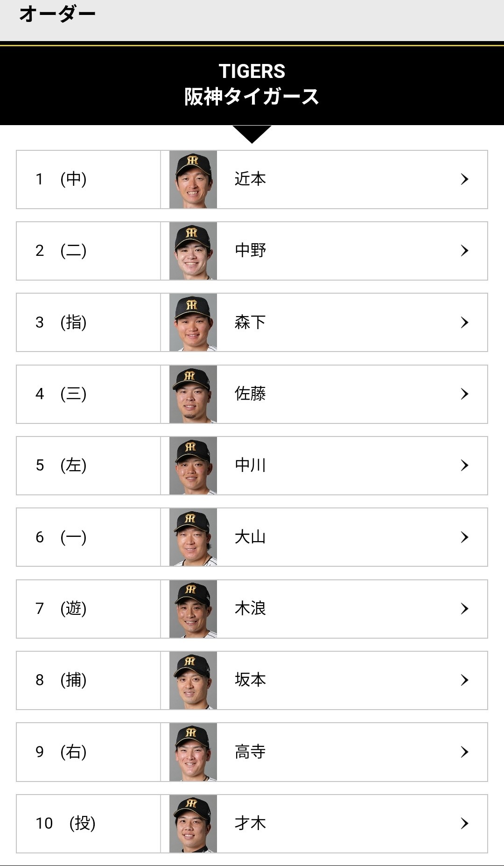504x866 pixels.
Task: Select batting order 5 (左) cell
Action: [x=88, y=465]
